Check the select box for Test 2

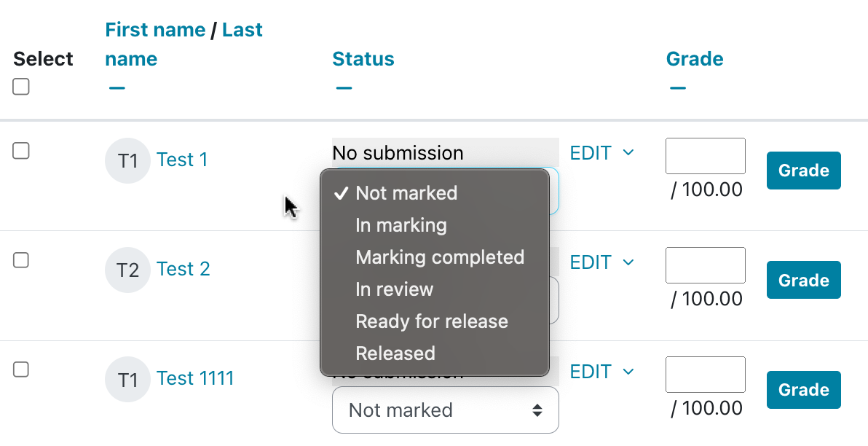[21, 260]
